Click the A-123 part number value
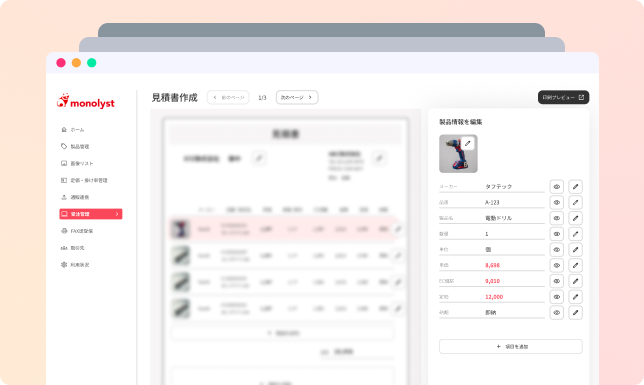 point(492,203)
